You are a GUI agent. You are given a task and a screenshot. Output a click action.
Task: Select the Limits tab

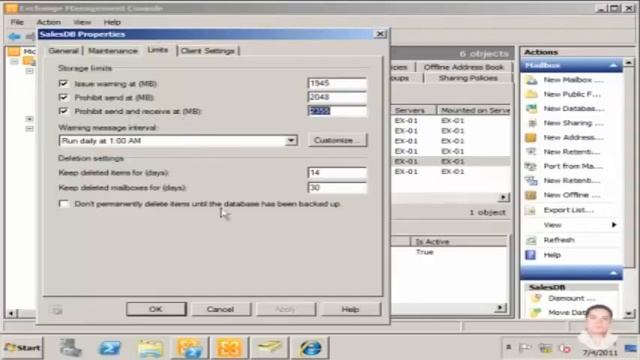point(158,50)
